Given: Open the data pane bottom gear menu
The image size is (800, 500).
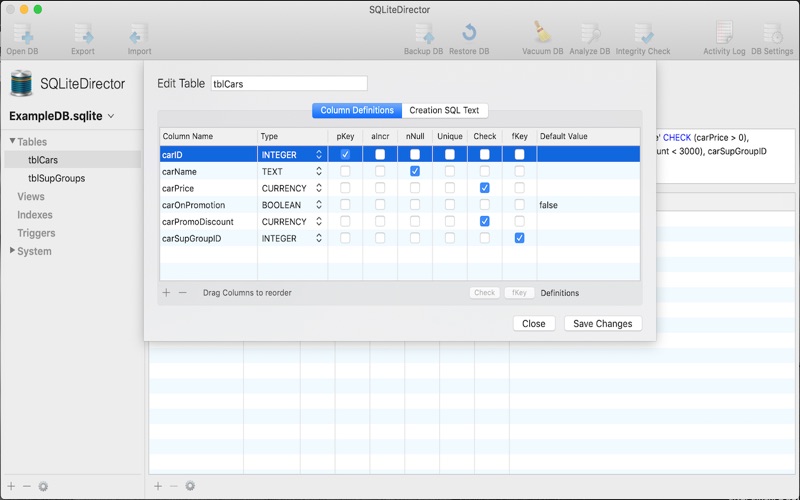Looking at the screenshot, I should pos(190,486).
